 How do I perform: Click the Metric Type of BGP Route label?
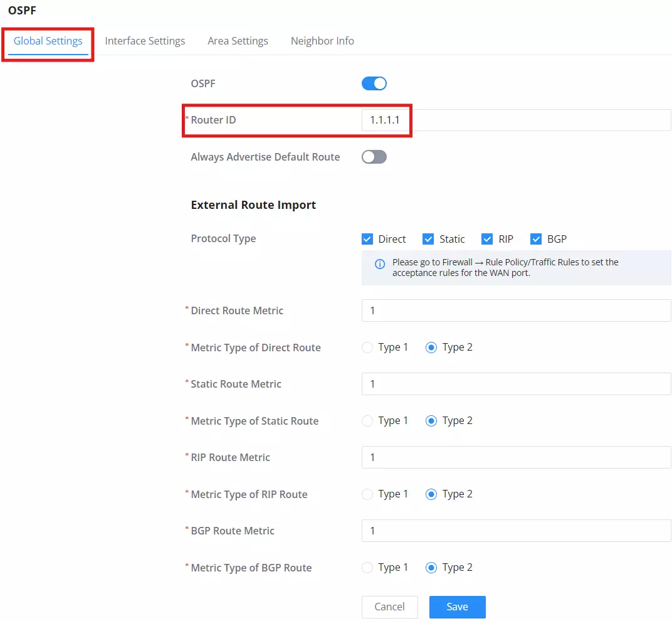251,568
